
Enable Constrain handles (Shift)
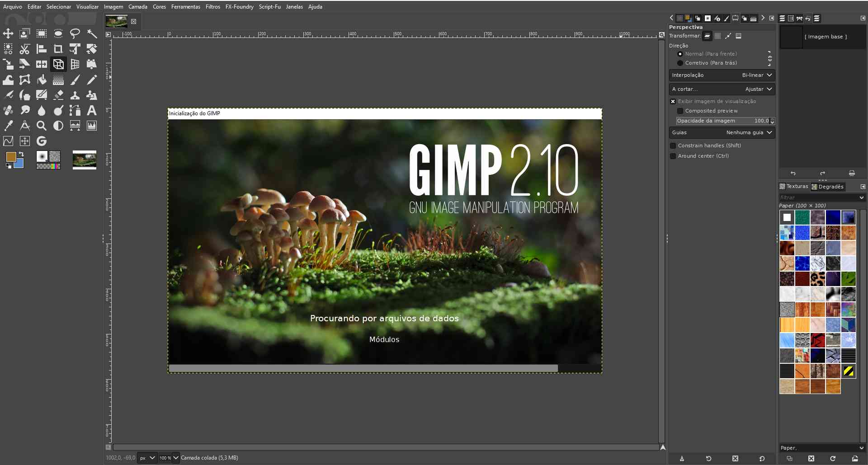673,146
